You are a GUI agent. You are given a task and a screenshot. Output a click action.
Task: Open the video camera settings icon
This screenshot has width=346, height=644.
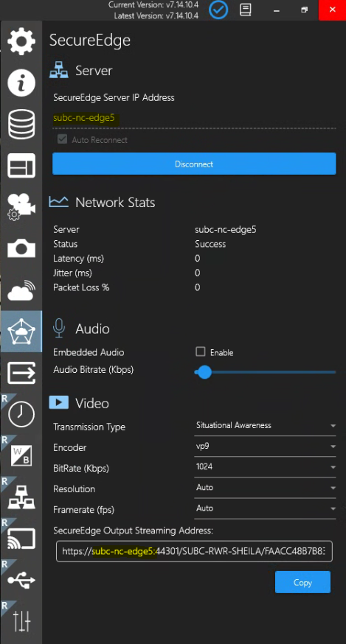coord(21,207)
